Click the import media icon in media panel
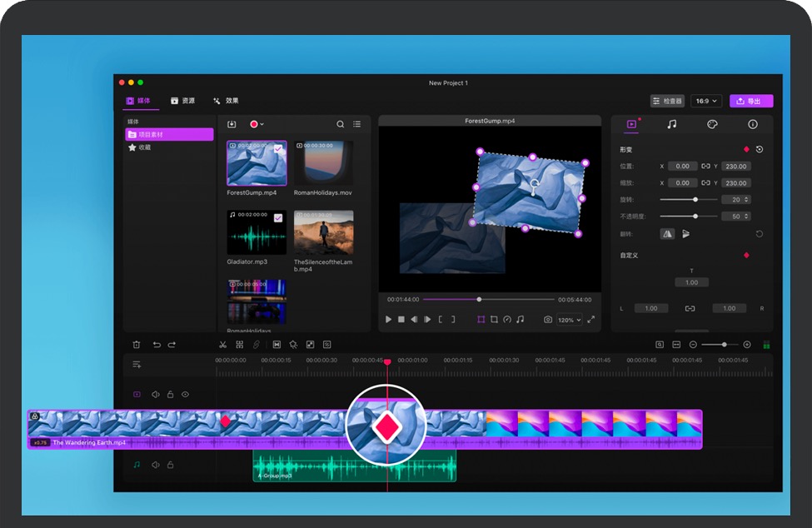 pyautogui.click(x=232, y=124)
